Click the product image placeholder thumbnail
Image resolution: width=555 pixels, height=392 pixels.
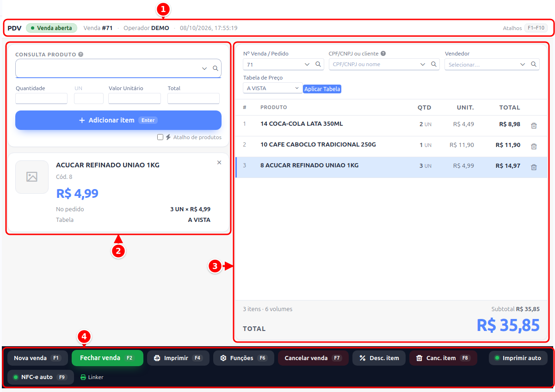(x=32, y=177)
